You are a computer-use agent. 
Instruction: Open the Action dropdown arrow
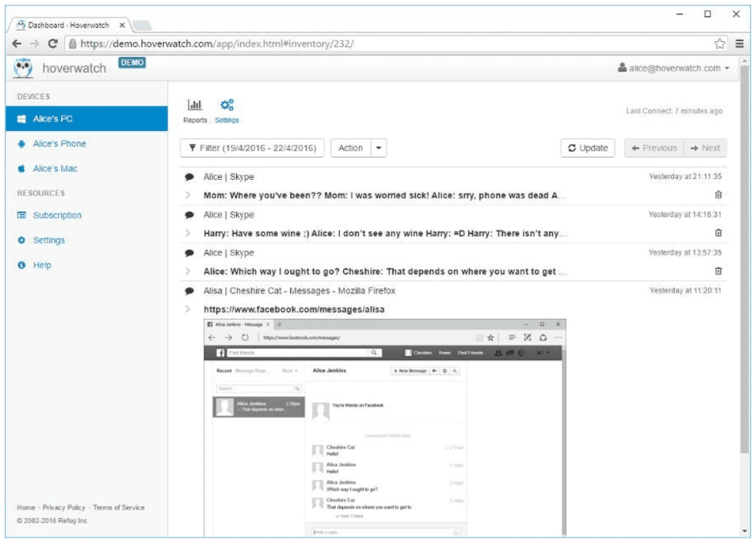pos(378,148)
